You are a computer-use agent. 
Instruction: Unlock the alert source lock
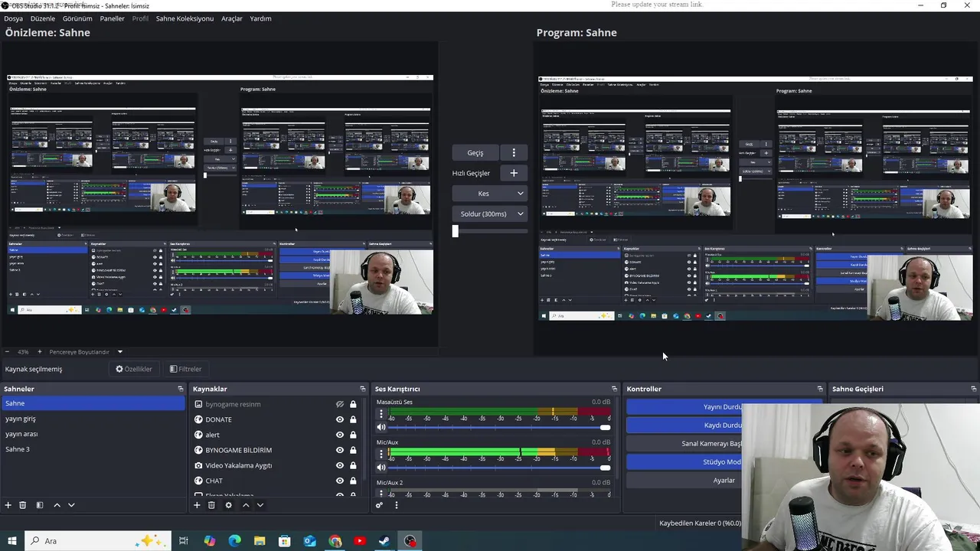353,435
